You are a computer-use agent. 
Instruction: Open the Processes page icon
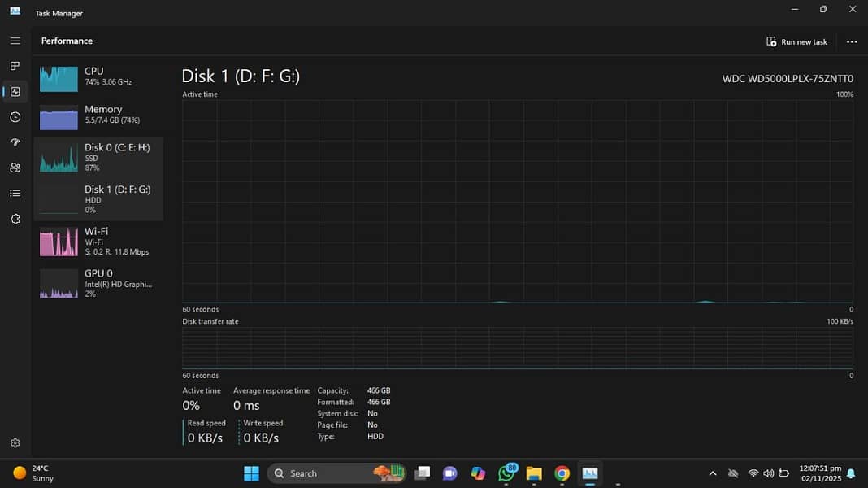tap(15, 66)
